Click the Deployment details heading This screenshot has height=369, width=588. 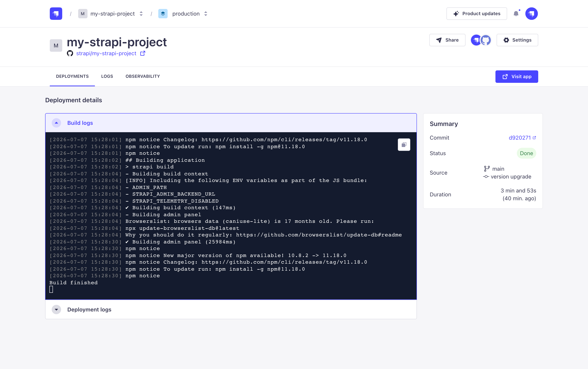pyautogui.click(x=73, y=100)
